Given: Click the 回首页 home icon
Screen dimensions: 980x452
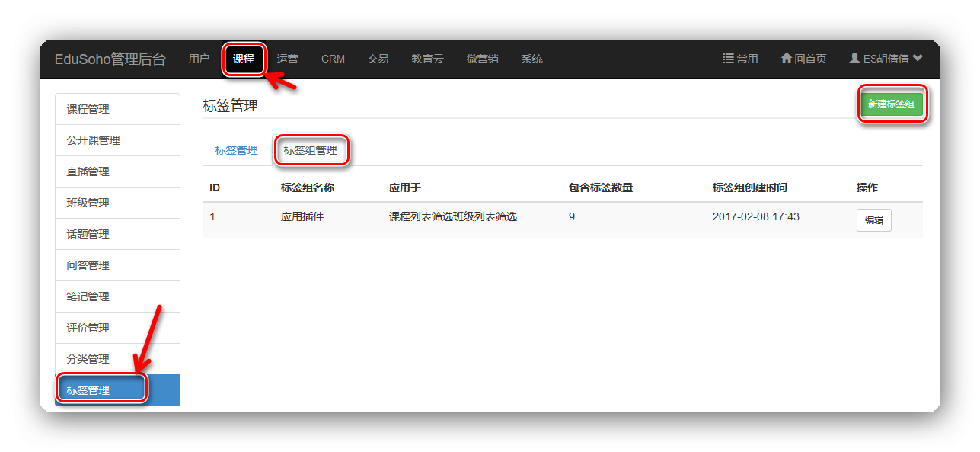Looking at the screenshot, I should point(803,59).
